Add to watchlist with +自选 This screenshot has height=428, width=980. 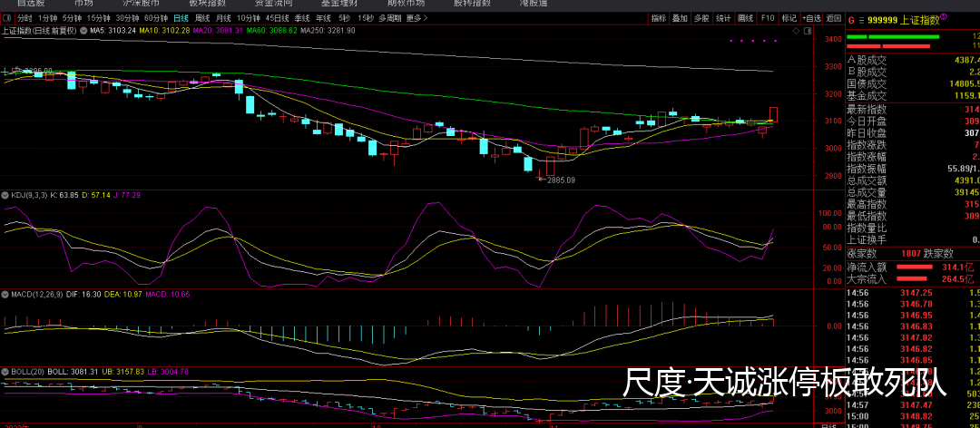[812, 18]
